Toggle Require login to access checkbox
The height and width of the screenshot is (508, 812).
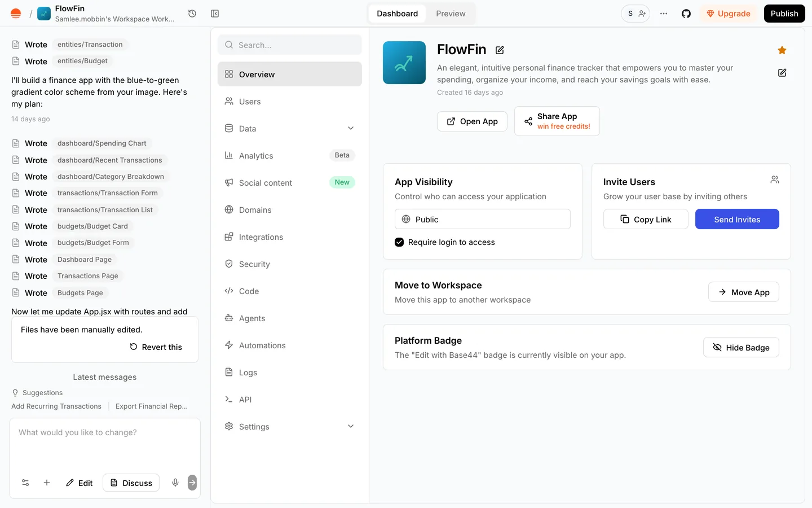[399, 242]
